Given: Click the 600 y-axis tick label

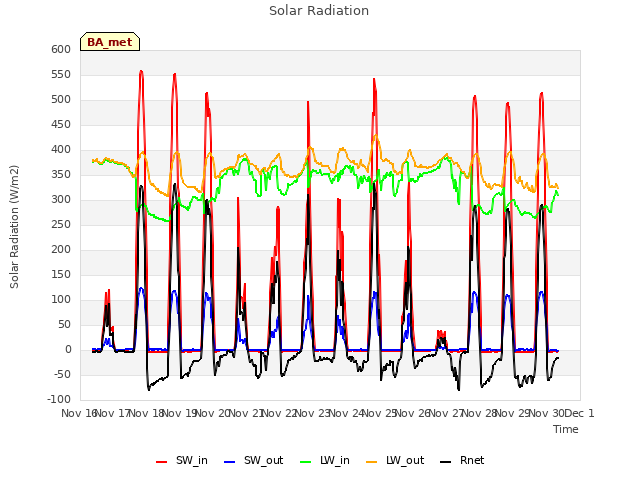Looking at the screenshot, I should pyautogui.click(x=61, y=49).
